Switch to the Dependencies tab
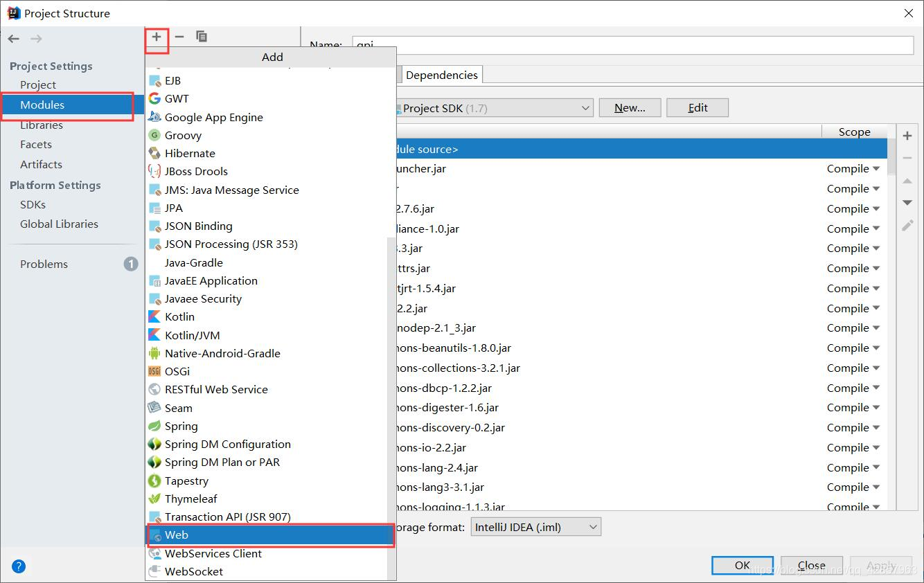924x583 pixels. pyautogui.click(x=441, y=75)
